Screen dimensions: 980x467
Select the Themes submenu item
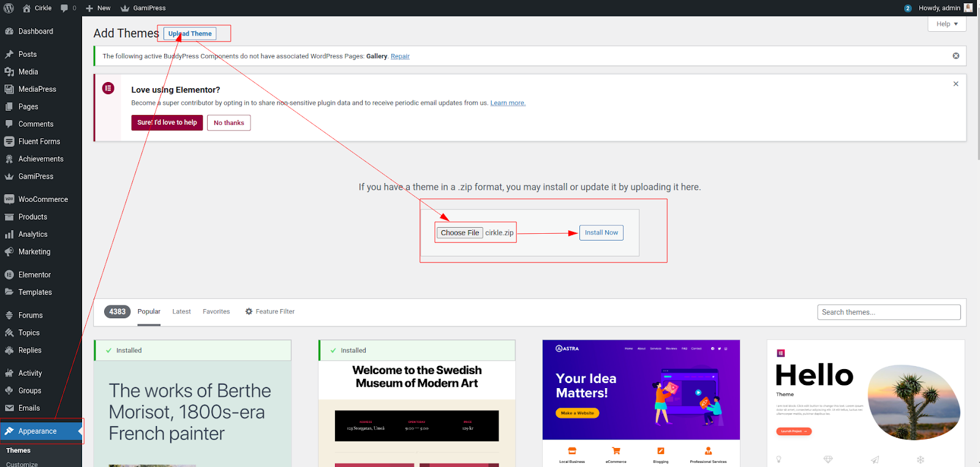tap(18, 450)
